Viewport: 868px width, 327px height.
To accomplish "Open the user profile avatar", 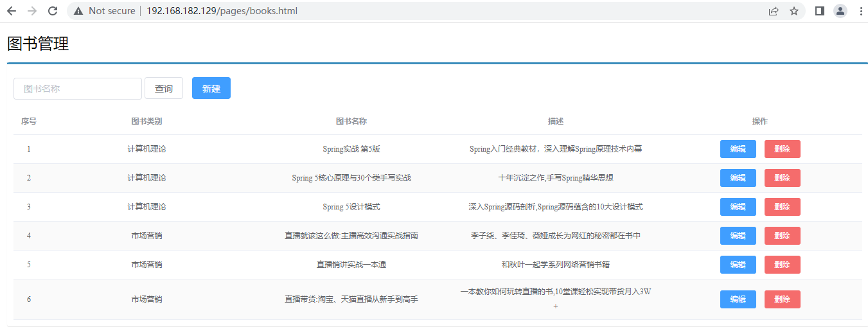I will click(840, 11).
